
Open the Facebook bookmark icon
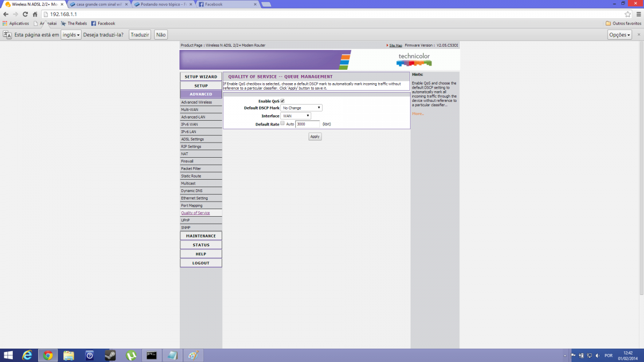[93, 24]
